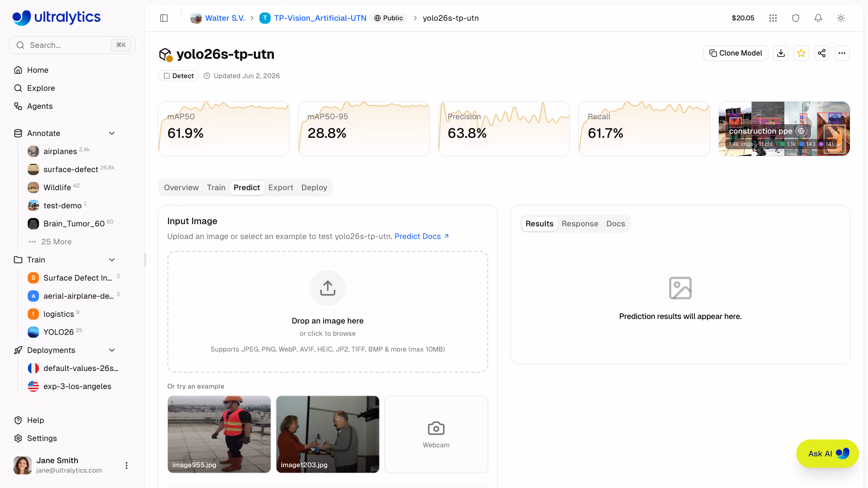The image size is (868, 488).
Task: Toggle light/dark theme sun icon
Action: tap(841, 18)
